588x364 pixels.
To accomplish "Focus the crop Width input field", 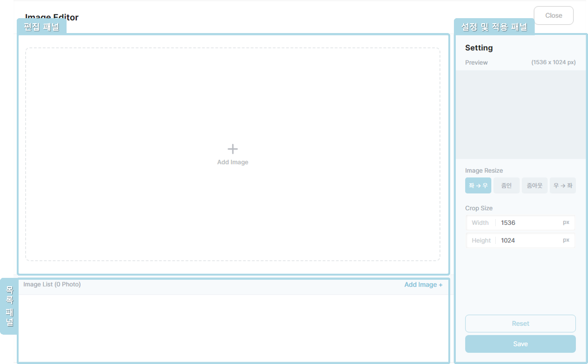I will pyautogui.click(x=528, y=222).
